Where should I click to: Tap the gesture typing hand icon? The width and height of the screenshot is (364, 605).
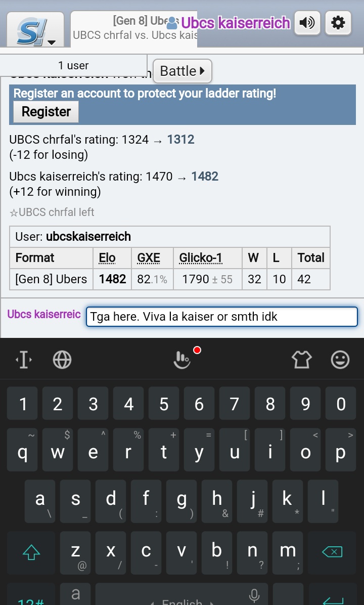pos(182,360)
